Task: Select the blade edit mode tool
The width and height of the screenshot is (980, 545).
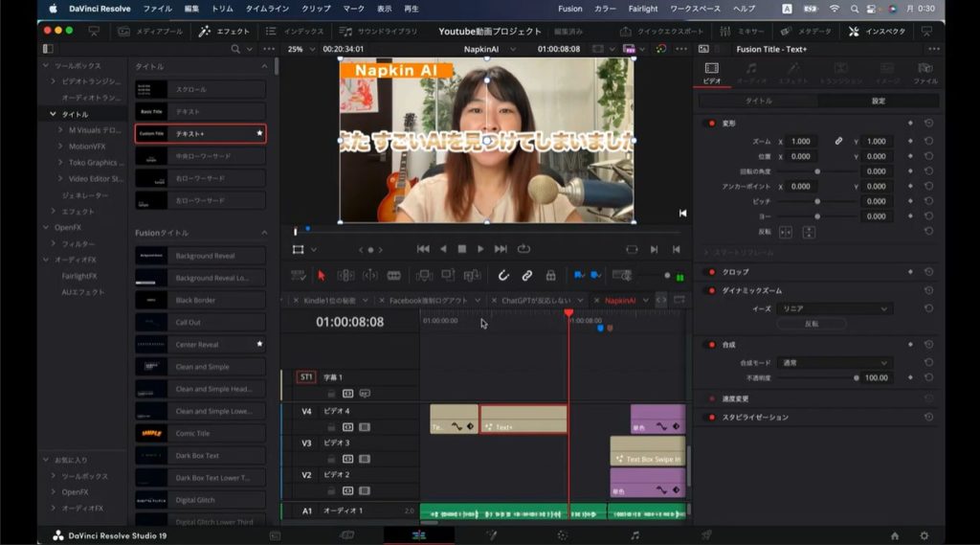Action: click(393, 276)
